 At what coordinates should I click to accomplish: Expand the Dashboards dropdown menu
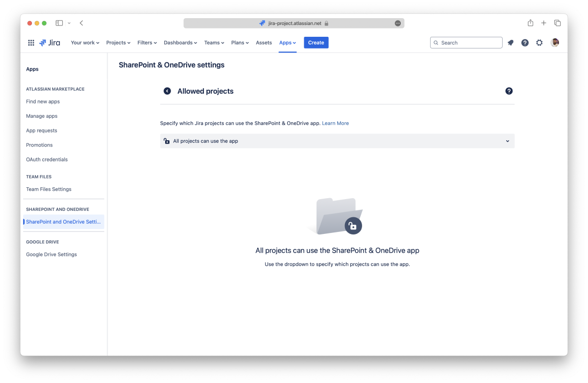(x=180, y=43)
